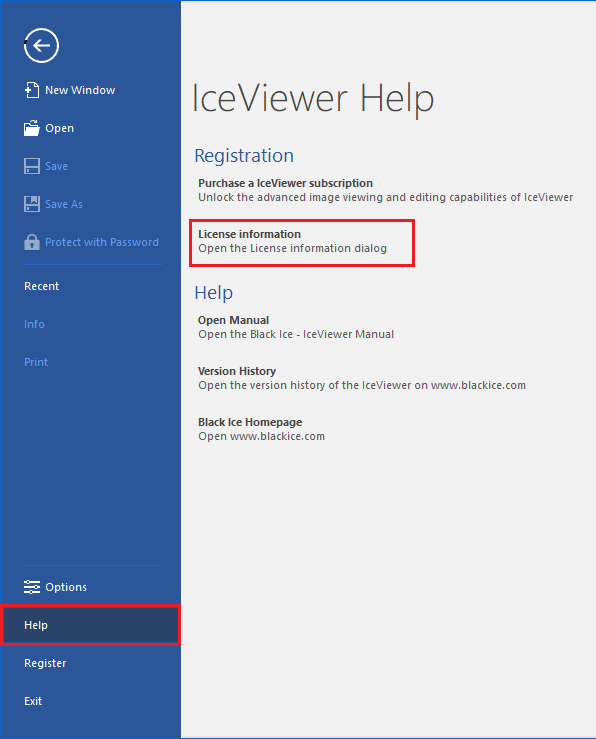596x739 pixels.
Task: Click the Protect with Password lock icon
Action: 32,242
